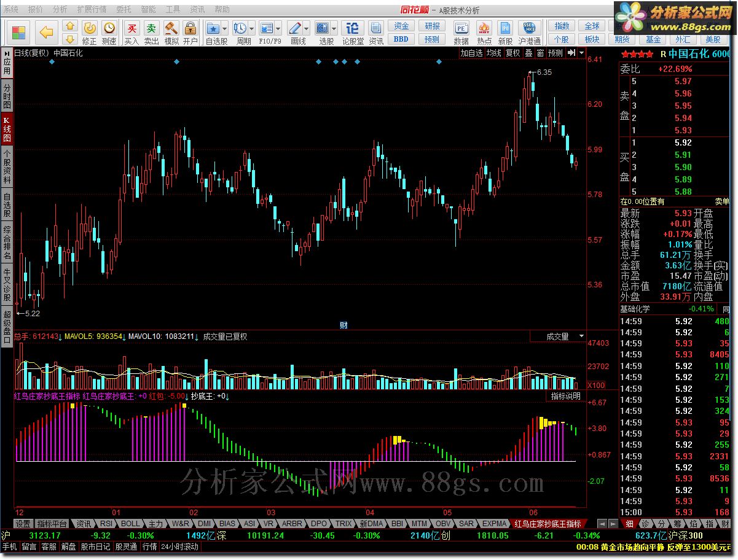Click the 财 marker below the chart
This screenshot has width=738, height=560.
343,325
